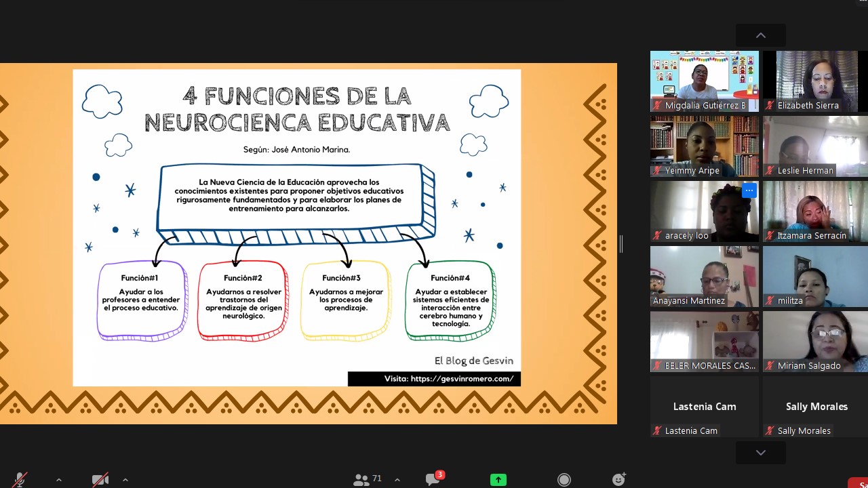
Task: Open Chat with 3 unread messages
Action: click(x=434, y=479)
